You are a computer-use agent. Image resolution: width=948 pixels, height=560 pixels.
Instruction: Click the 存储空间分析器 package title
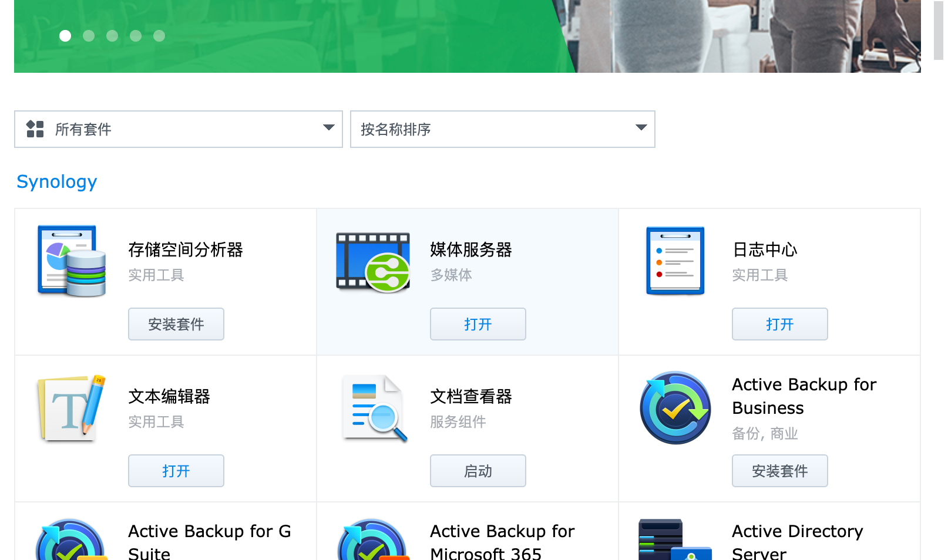pos(186,249)
